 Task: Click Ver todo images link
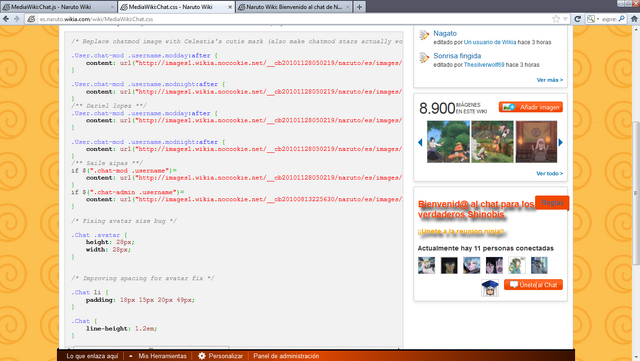[549, 174]
